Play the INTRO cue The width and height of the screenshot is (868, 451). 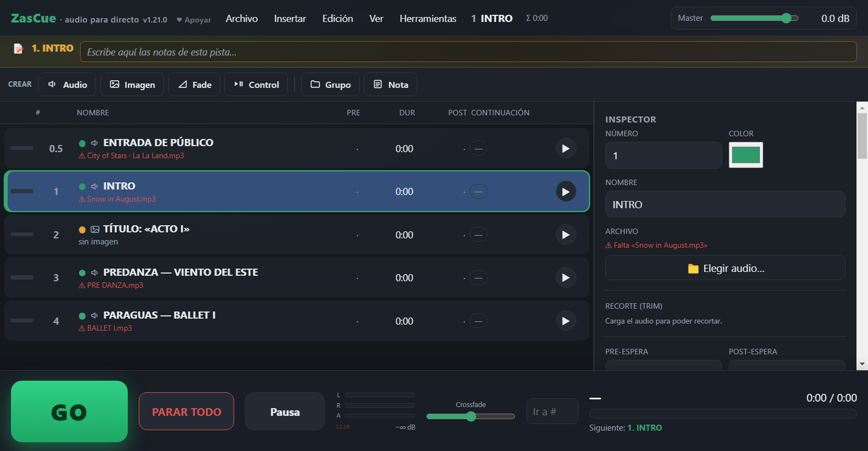566,191
